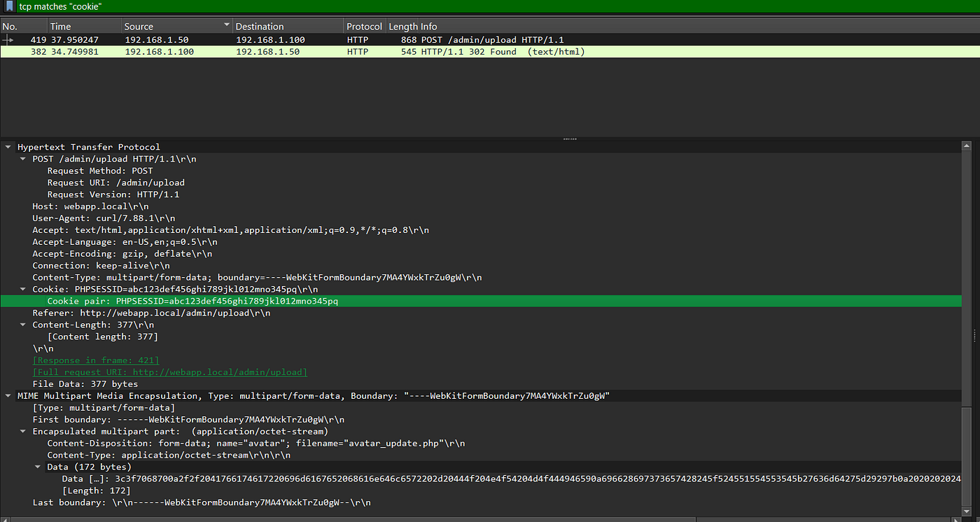980x522 pixels.
Task: Select the Accept-Encoding: gzip, deflate header
Action: [x=122, y=254]
